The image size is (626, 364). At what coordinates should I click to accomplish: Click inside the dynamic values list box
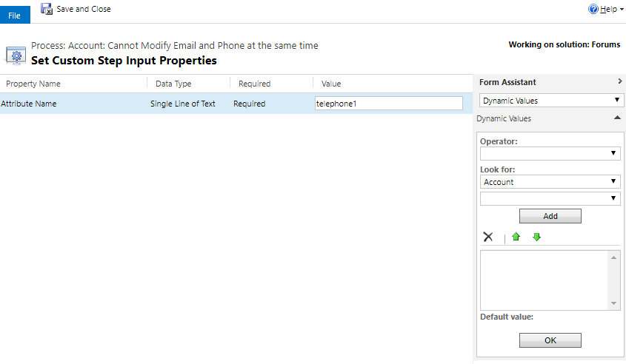click(x=545, y=280)
